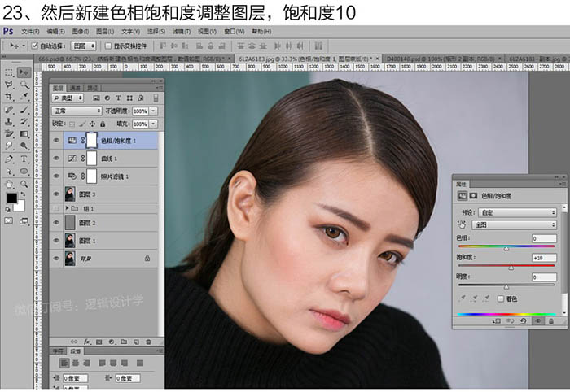
Task: Select the Quick Selection tool
Action: pyautogui.click(x=24, y=85)
